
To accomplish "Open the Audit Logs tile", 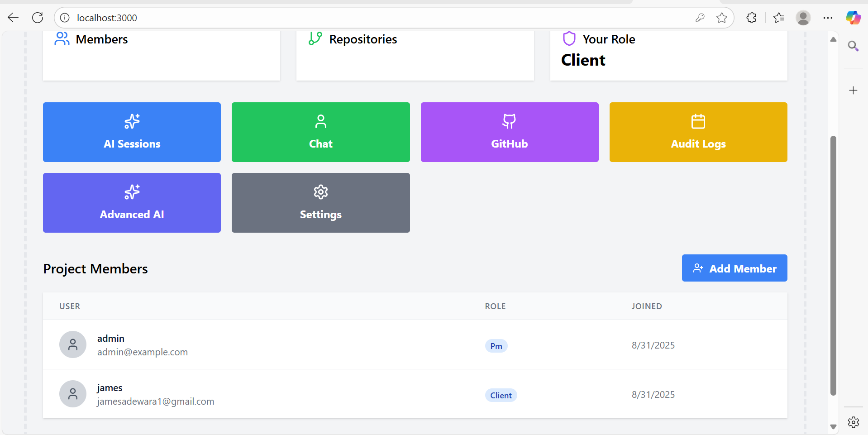I will 698,132.
